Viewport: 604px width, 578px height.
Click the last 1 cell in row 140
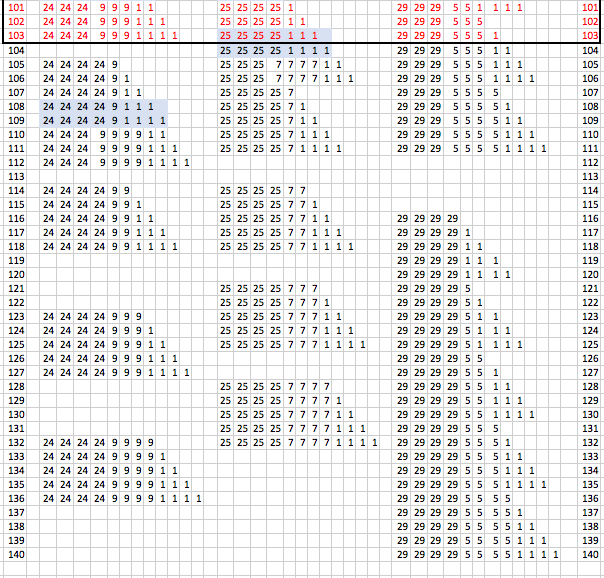click(556, 554)
